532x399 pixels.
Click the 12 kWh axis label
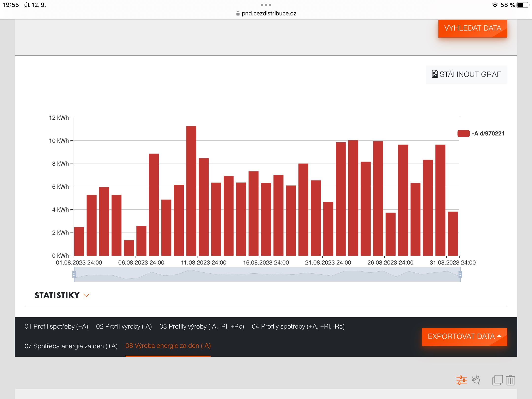tap(59, 118)
